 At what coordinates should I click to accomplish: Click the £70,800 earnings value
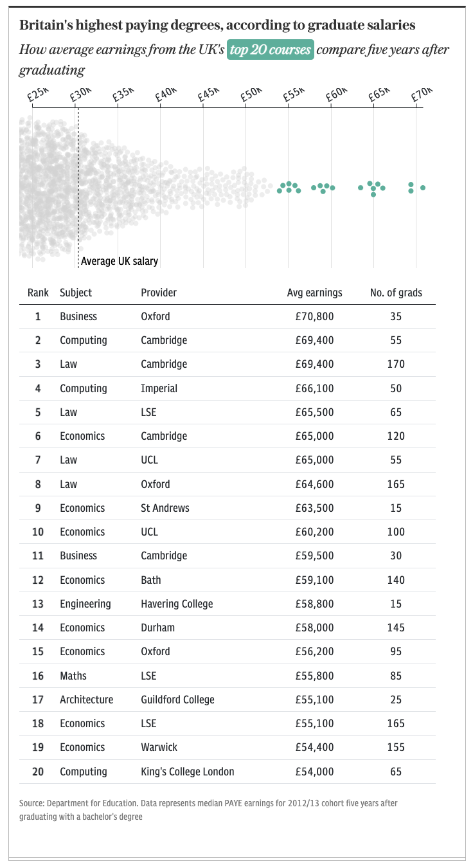315,316
